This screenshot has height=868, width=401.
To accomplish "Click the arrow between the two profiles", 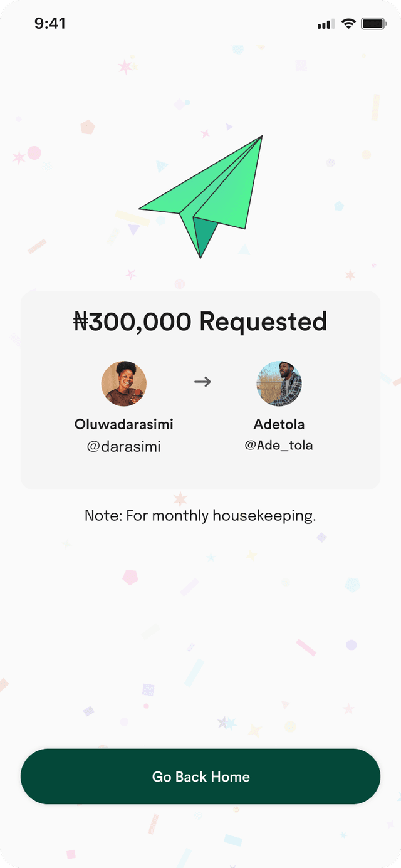I will tap(202, 382).
